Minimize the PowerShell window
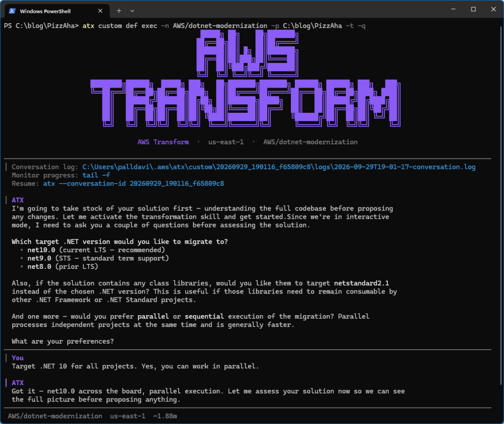504x424 pixels. 453,9
